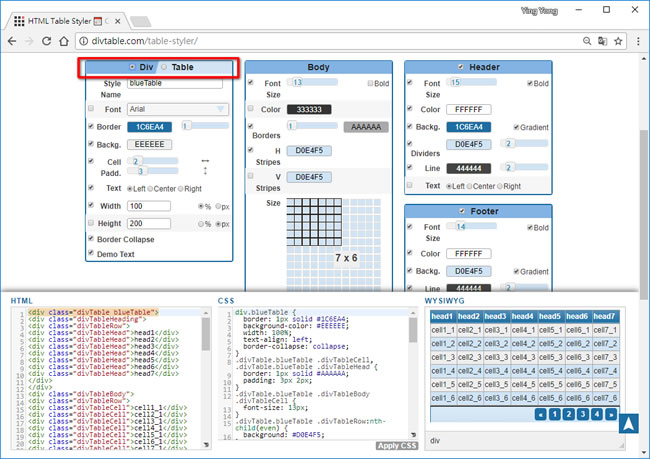Open the H Stripes D0E4F5 color swatch
This screenshot has width=650, height=459.
pos(309,151)
